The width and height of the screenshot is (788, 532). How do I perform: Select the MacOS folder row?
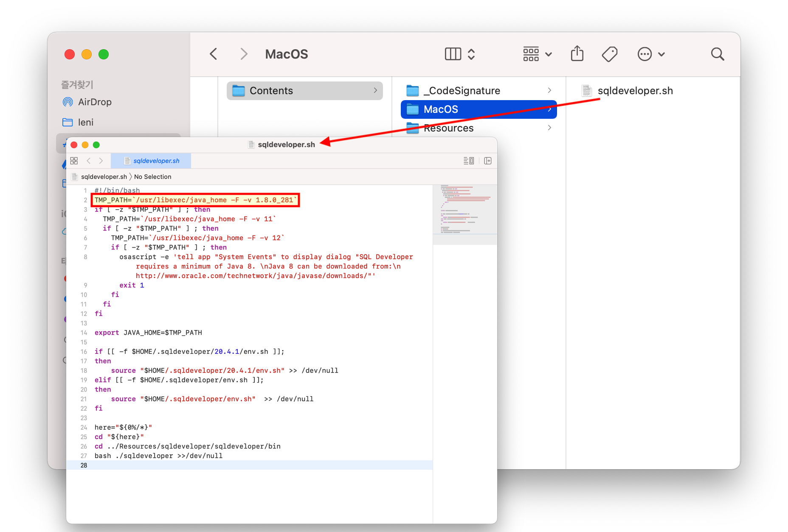(x=478, y=109)
